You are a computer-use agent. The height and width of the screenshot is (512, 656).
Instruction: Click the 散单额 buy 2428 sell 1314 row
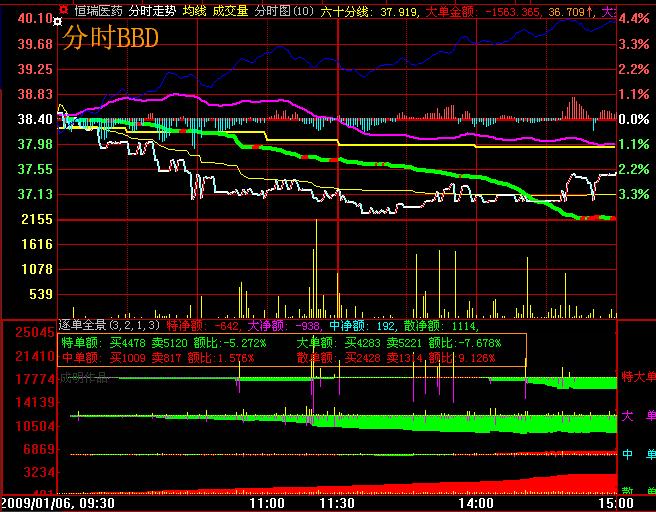point(396,358)
